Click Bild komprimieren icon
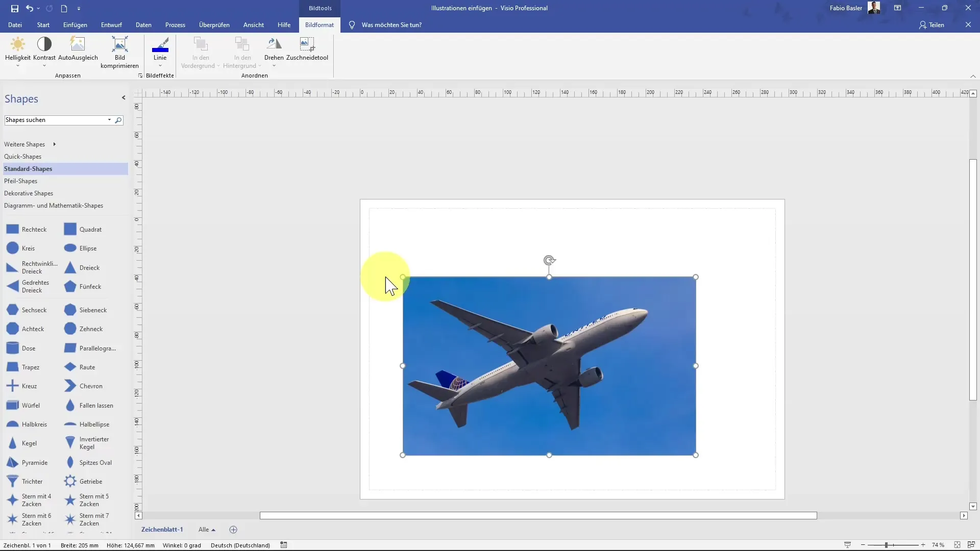The height and width of the screenshot is (551, 980). click(x=119, y=44)
